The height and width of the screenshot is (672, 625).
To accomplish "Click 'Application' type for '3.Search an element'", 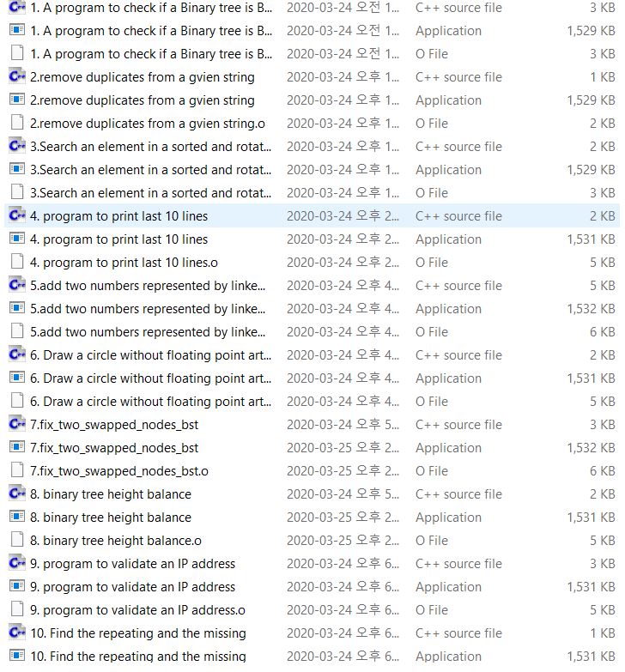I will point(448,170).
